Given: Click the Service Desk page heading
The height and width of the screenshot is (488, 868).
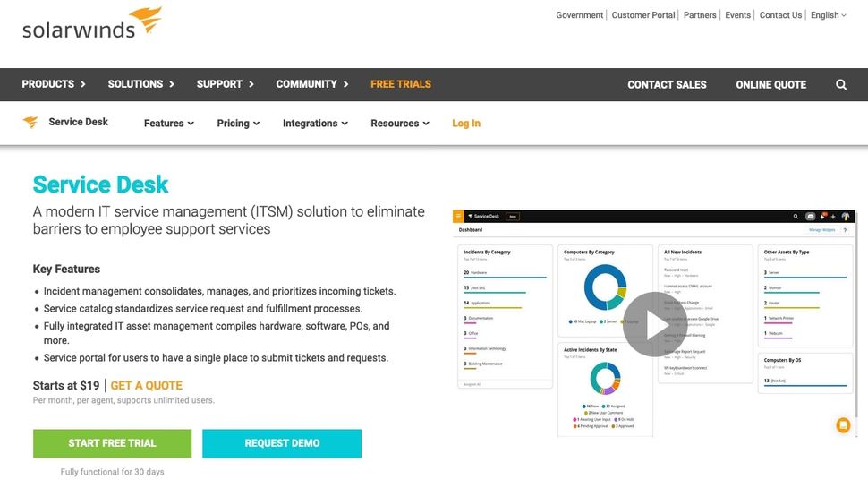Looking at the screenshot, I should 101,184.
